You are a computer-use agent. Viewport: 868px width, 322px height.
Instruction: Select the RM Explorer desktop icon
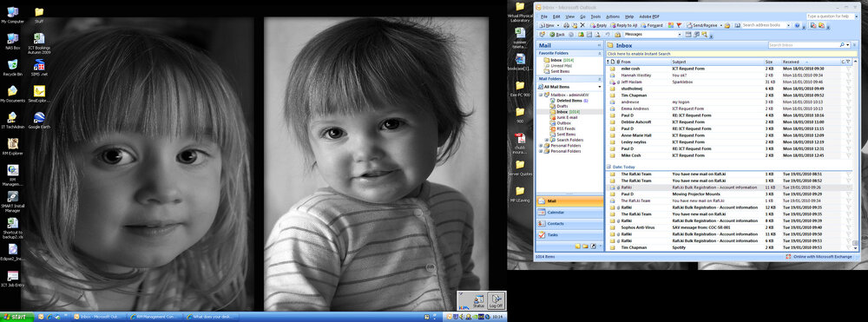12,146
